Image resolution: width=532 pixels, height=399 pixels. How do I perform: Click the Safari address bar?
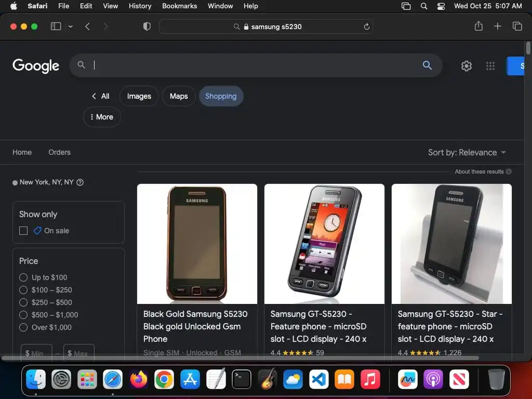pyautogui.click(x=266, y=26)
